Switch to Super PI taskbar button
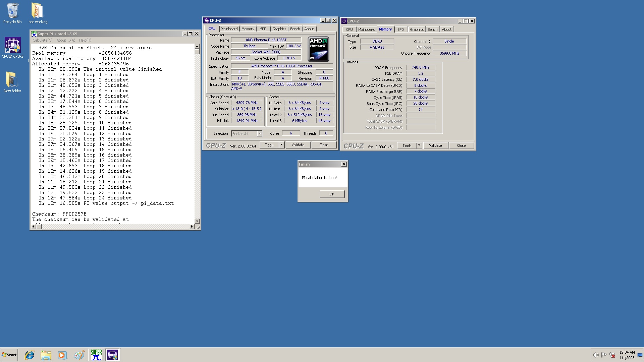This screenshot has width=644, height=362. (96, 355)
